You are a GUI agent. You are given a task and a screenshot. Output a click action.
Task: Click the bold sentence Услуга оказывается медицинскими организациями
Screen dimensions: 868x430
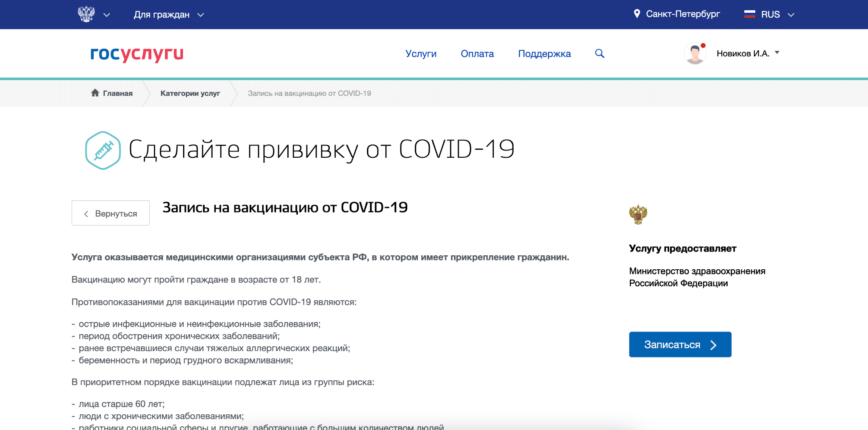point(320,257)
